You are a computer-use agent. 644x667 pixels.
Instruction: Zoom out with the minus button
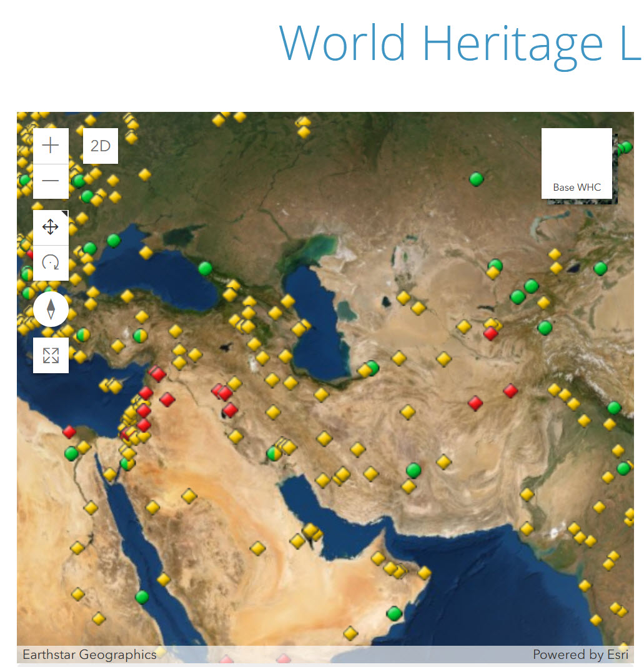click(51, 181)
